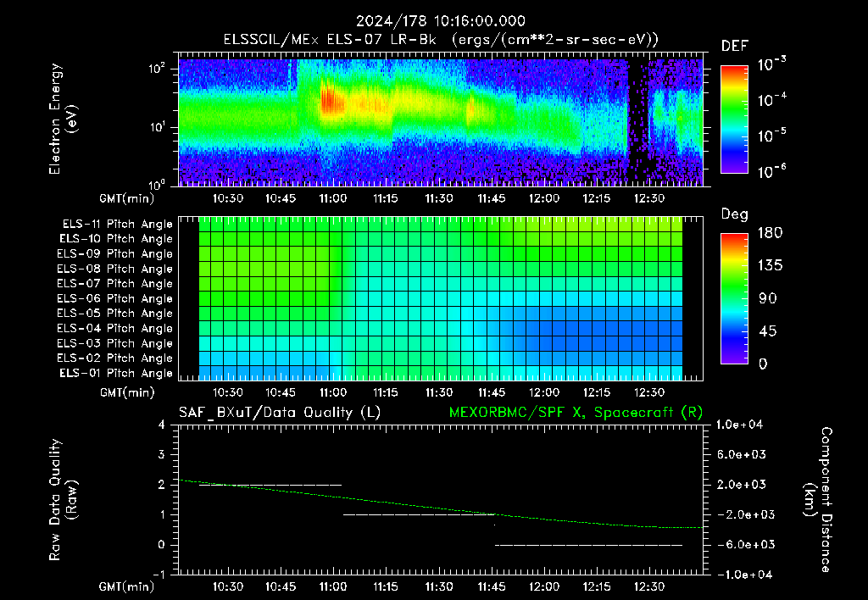Click the SAF_BXuT/Data Quality (L) legend

280,413
